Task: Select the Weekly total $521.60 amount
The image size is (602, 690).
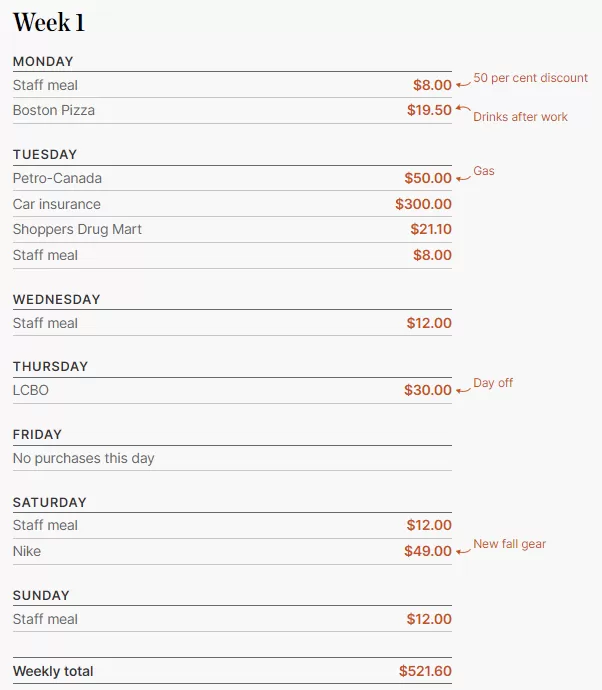Action: point(425,671)
